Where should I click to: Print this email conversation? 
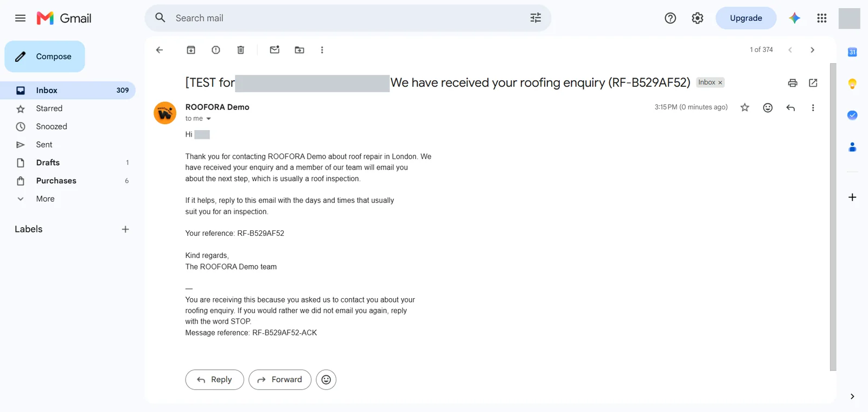coord(793,83)
